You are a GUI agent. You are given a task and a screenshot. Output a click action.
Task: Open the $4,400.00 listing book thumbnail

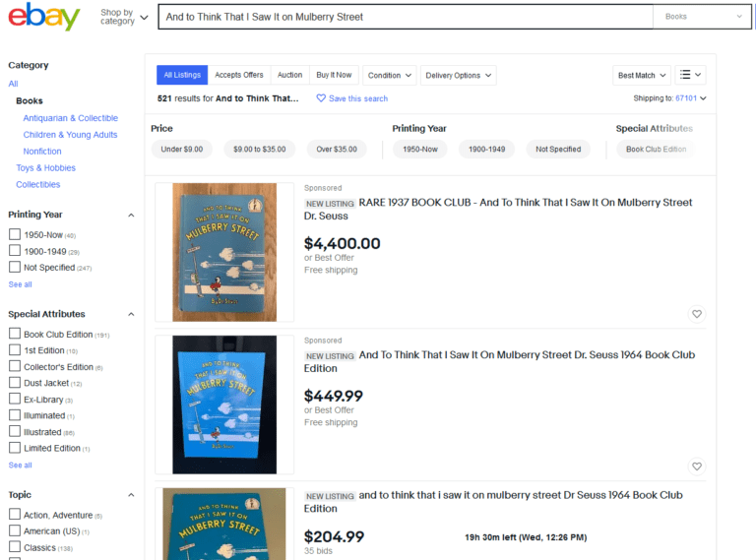(224, 252)
